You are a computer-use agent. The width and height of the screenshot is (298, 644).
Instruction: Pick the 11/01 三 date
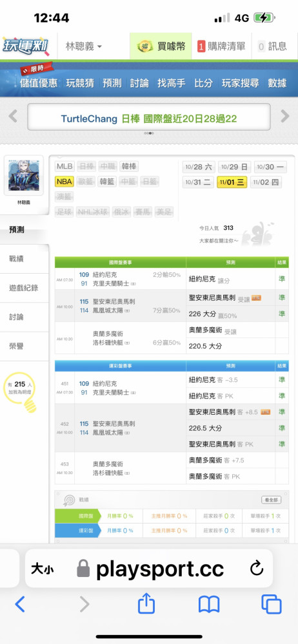coord(232,182)
